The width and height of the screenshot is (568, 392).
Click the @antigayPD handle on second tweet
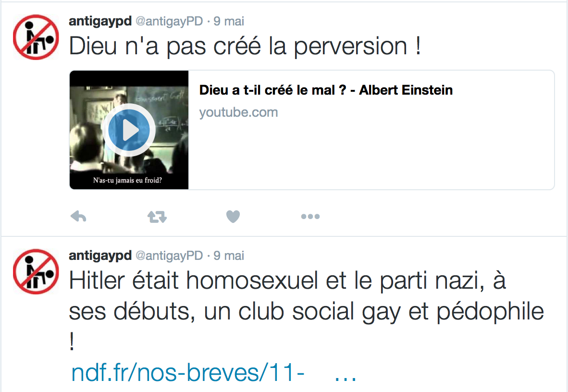coord(169,256)
